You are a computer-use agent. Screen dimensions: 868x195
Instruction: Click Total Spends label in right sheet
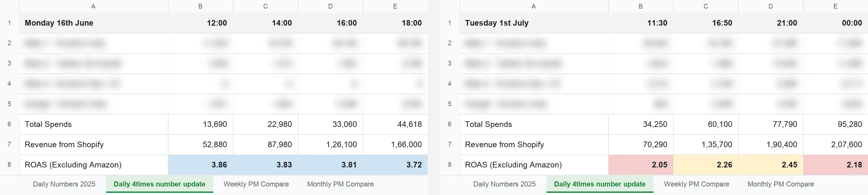coord(488,124)
